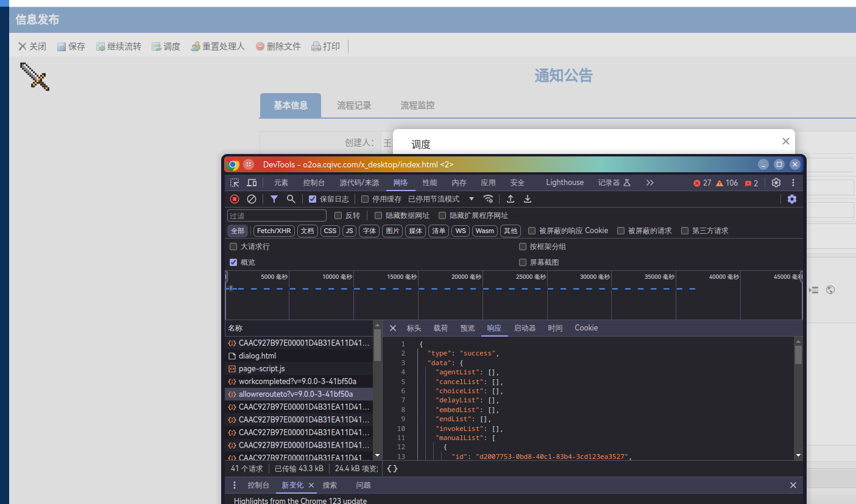Image resolution: width=856 pixels, height=504 pixels.
Task: Click the network filter funnel icon
Action: pyautogui.click(x=274, y=199)
